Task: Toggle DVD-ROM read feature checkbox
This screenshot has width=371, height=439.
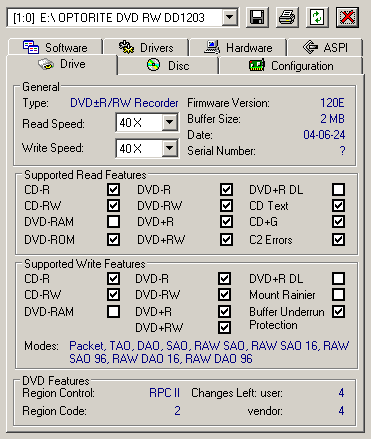Action: click(x=113, y=239)
